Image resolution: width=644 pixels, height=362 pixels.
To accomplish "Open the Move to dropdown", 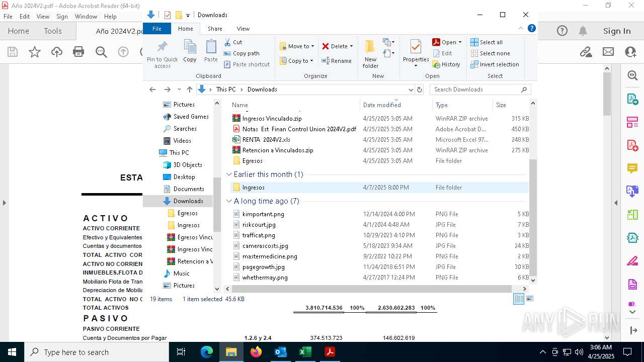I will coord(297,46).
